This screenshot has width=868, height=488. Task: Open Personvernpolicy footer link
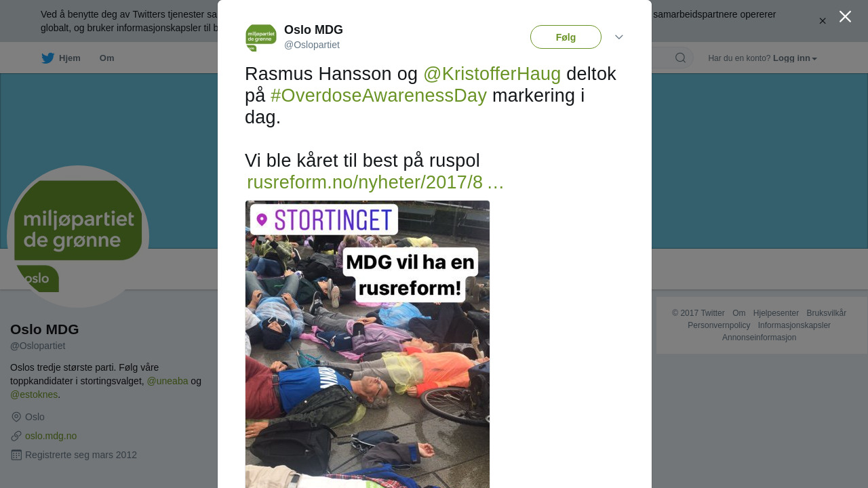(x=719, y=325)
